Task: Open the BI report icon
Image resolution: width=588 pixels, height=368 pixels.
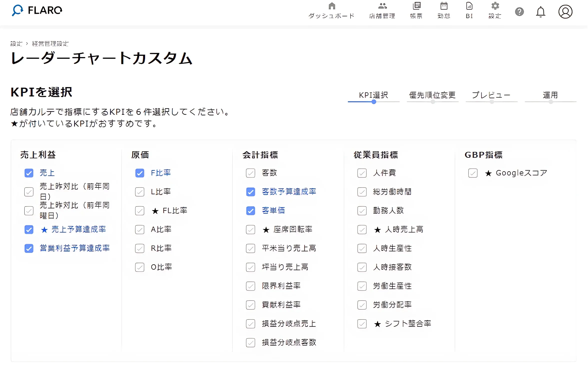Action: pyautogui.click(x=469, y=6)
